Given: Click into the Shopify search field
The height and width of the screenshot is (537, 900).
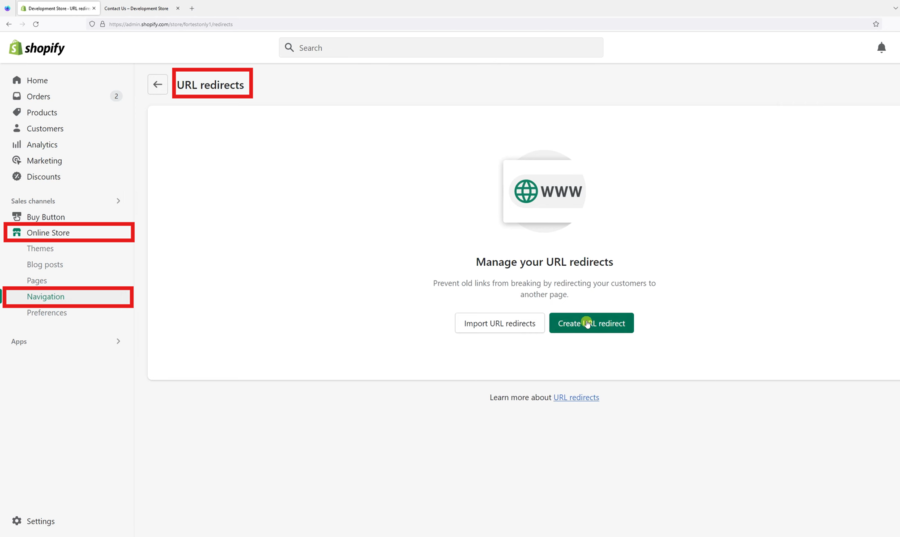Looking at the screenshot, I should point(441,48).
